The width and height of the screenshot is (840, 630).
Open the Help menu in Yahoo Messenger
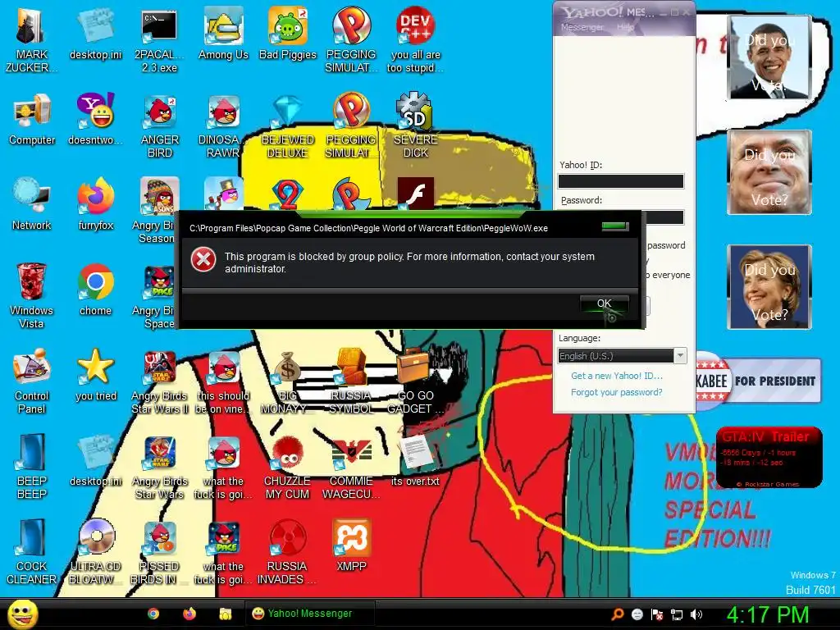625,27
